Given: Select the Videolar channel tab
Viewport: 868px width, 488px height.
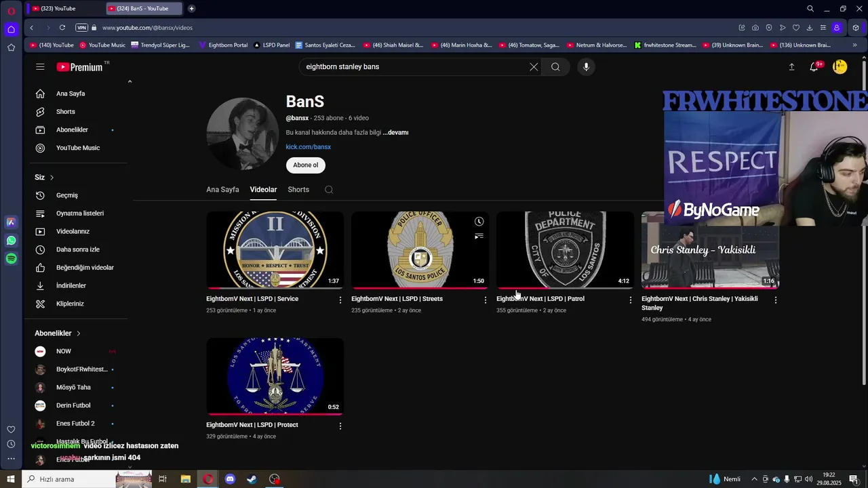Looking at the screenshot, I should (x=263, y=190).
